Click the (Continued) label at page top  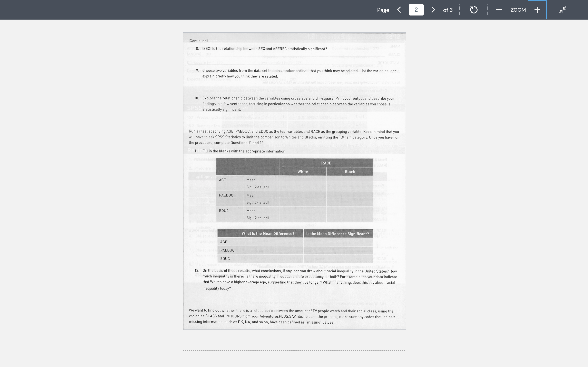198,41
